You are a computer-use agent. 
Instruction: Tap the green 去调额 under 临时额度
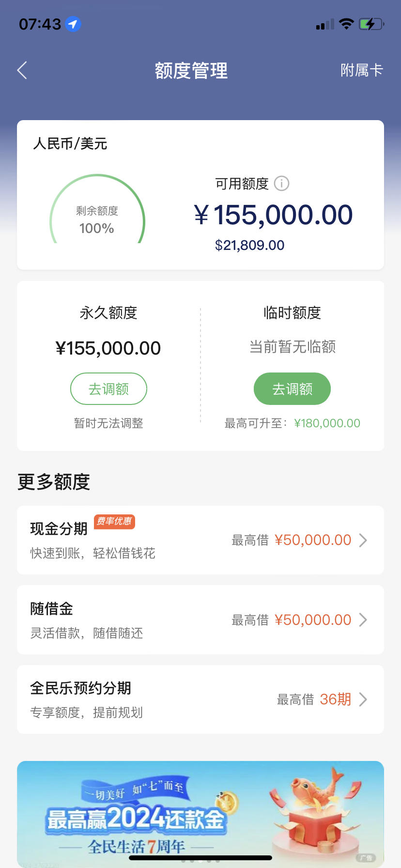click(292, 388)
